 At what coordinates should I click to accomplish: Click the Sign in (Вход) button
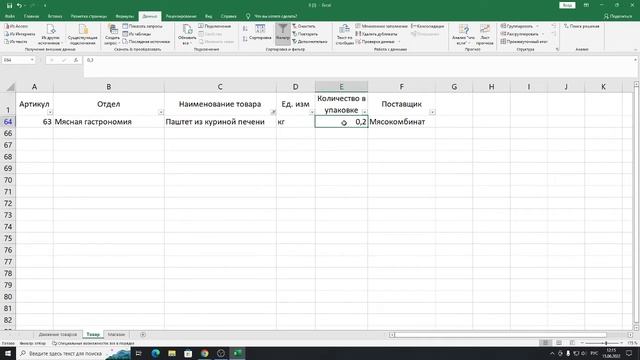pyautogui.click(x=567, y=5)
